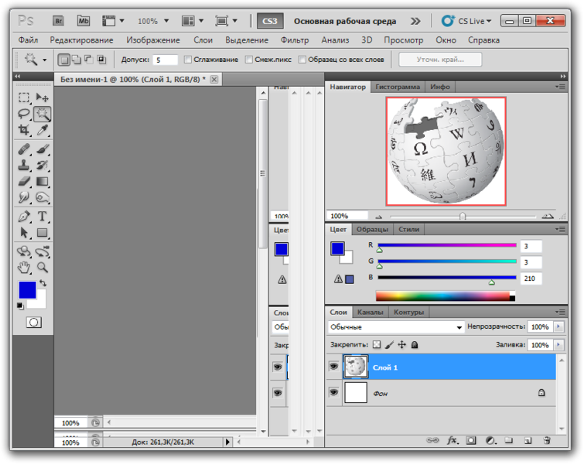
Task: Select the Zoom magnifier tool
Action: point(42,267)
